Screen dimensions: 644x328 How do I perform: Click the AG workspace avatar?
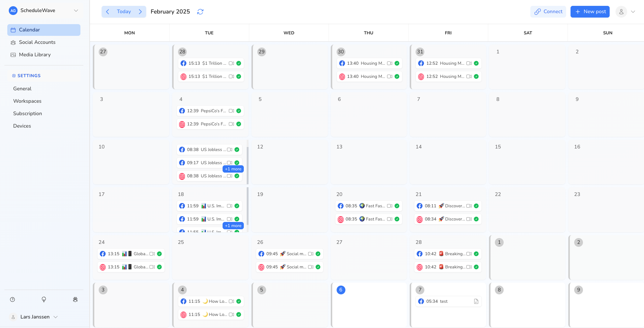13,11
